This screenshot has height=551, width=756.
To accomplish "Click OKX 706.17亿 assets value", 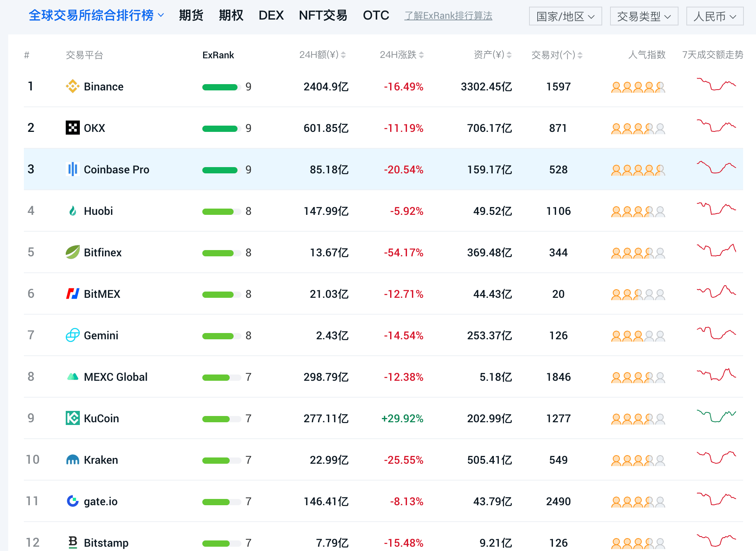I will (x=490, y=128).
